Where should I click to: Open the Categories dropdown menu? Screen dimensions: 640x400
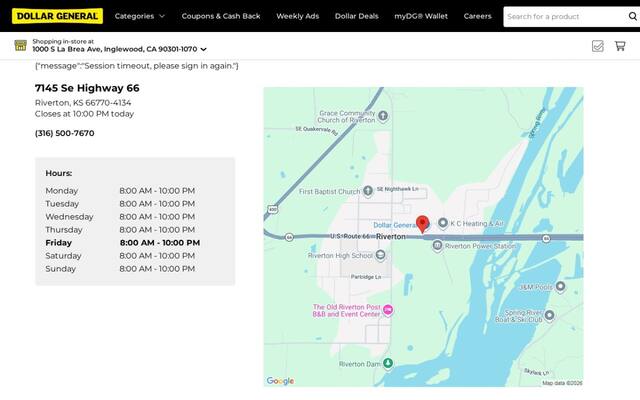(x=140, y=16)
